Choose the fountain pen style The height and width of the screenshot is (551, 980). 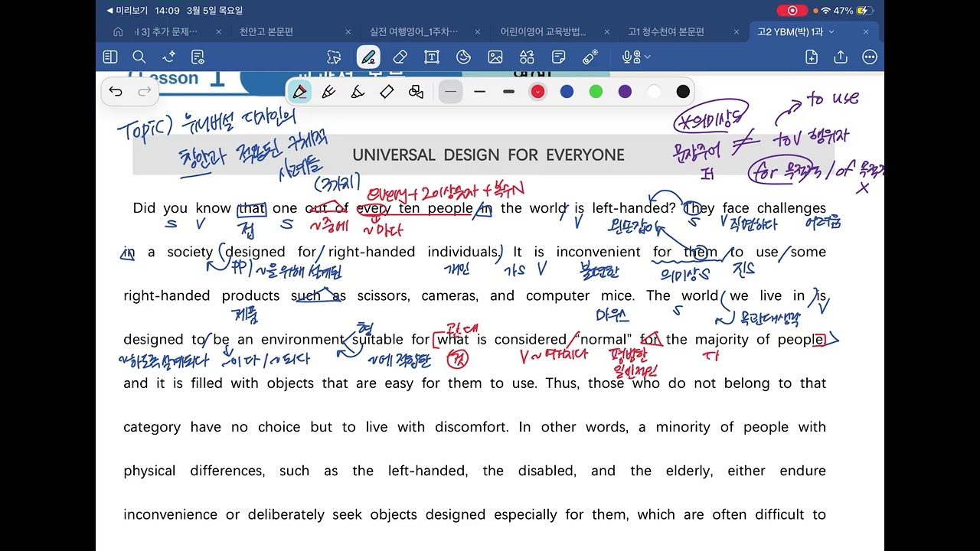pos(328,92)
